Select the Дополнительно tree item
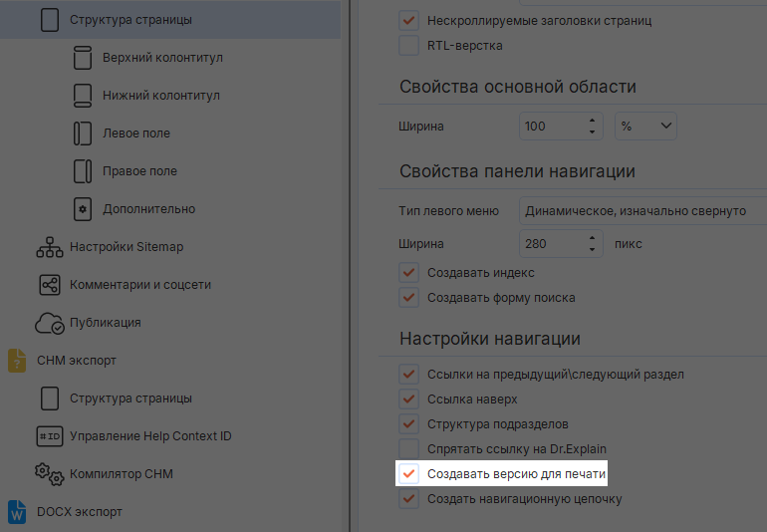Screen dimensions: 767x532 pos(148,209)
